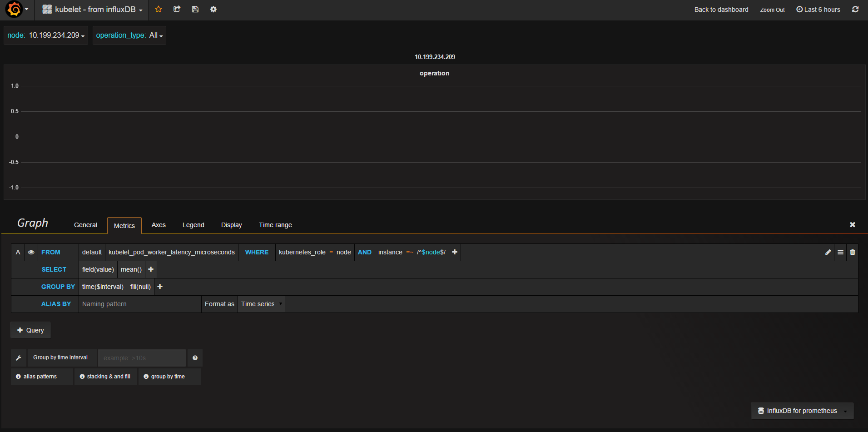Delete query A with trash icon
Screen dimensions: 868x432
(853, 252)
